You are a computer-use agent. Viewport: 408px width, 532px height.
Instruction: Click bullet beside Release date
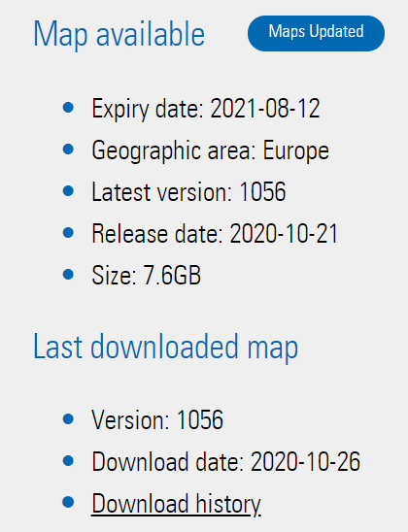[68, 232]
